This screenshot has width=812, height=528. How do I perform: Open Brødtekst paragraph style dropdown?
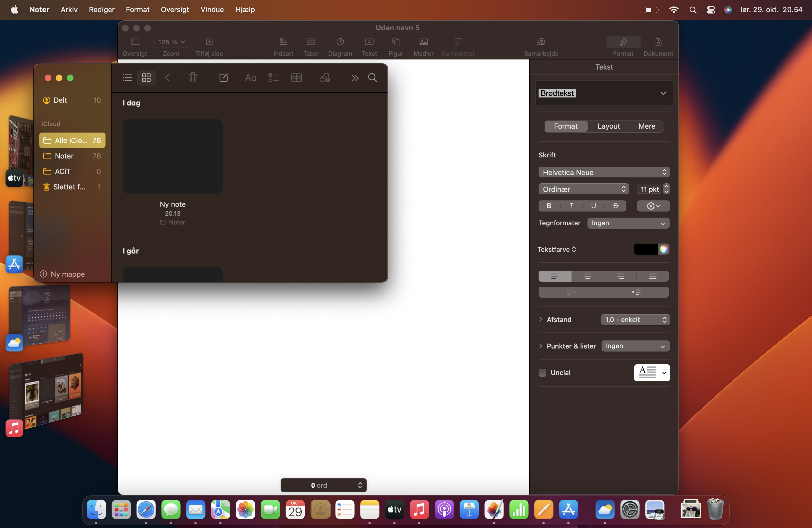pyautogui.click(x=603, y=93)
